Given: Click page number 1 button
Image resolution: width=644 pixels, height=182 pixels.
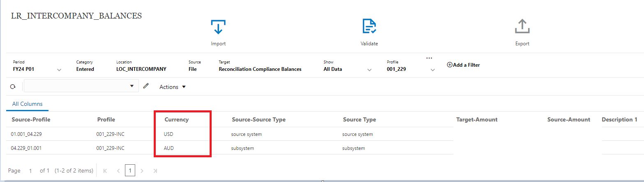Looking at the screenshot, I should pyautogui.click(x=130, y=170).
